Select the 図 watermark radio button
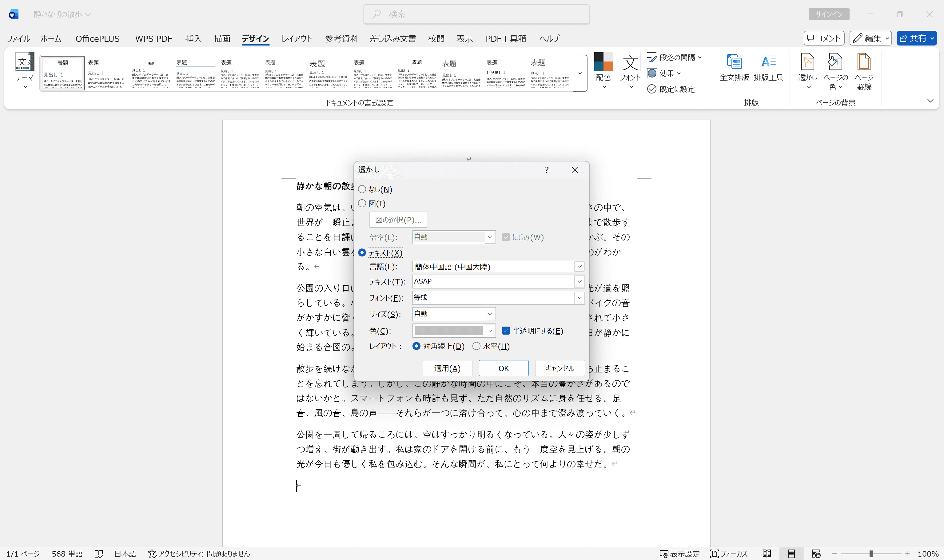Image resolution: width=944 pixels, height=560 pixels. [x=362, y=203]
